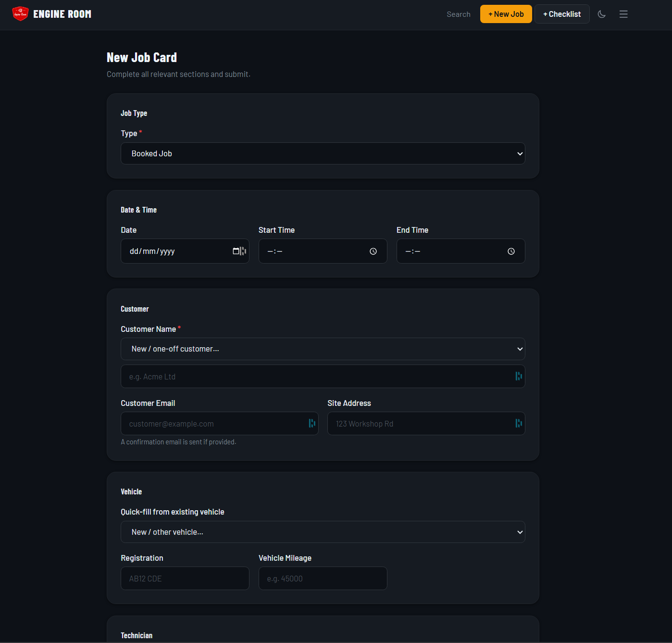The height and width of the screenshot is (643, 672).
Task: Expand the Customer Name dropdown
Action: click(x=323, y=349)
